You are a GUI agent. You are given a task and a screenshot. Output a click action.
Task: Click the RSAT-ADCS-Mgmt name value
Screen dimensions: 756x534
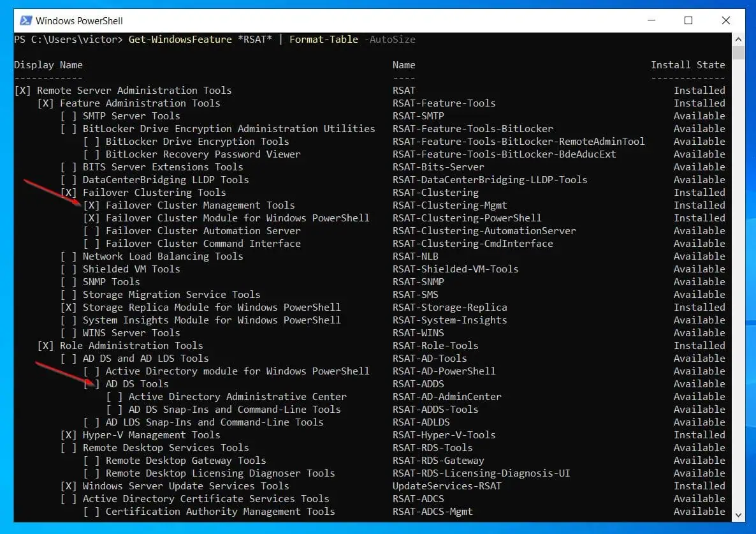[432, 512]
